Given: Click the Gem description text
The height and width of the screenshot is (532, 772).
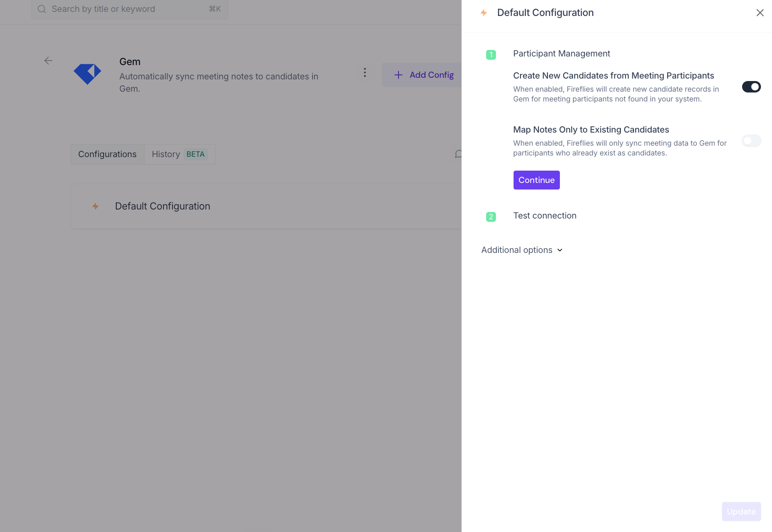Looking at the screenshot, I should tap(219, 82).
